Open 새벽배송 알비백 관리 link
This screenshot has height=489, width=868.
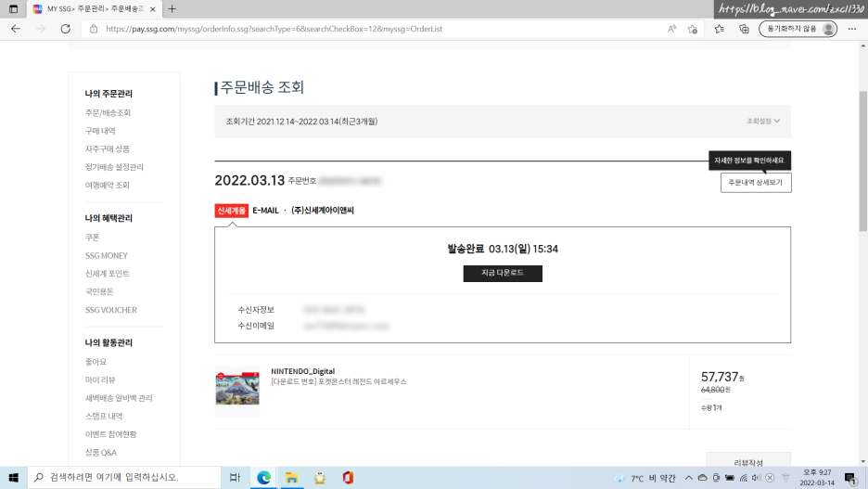[119, 398]
